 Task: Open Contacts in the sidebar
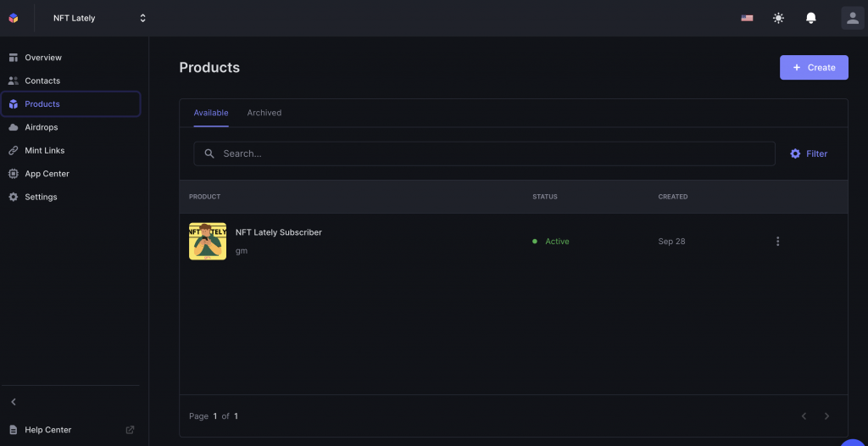point(71,81)
